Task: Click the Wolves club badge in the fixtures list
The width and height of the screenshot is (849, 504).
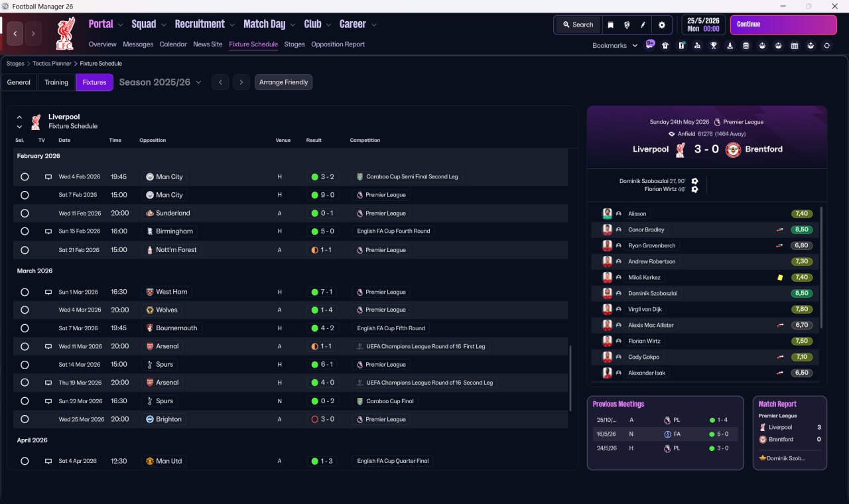Action: pyautogui.click(x=150, y=310)
